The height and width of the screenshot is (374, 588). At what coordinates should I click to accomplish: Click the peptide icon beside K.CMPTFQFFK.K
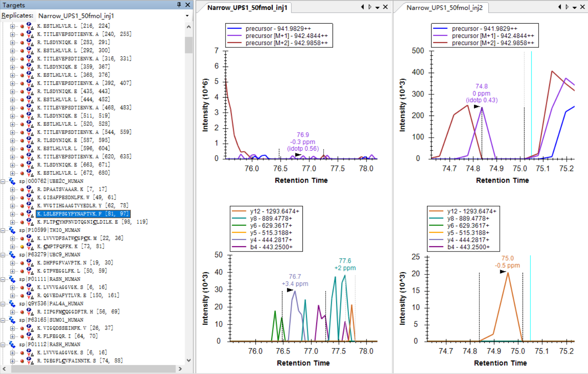pos(30,247)
